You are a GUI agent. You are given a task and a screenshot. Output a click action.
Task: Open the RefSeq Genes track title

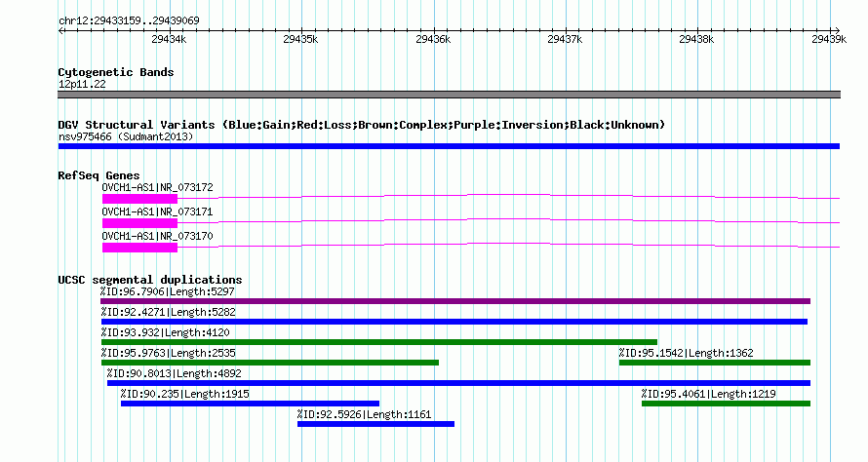coord(99,175)
